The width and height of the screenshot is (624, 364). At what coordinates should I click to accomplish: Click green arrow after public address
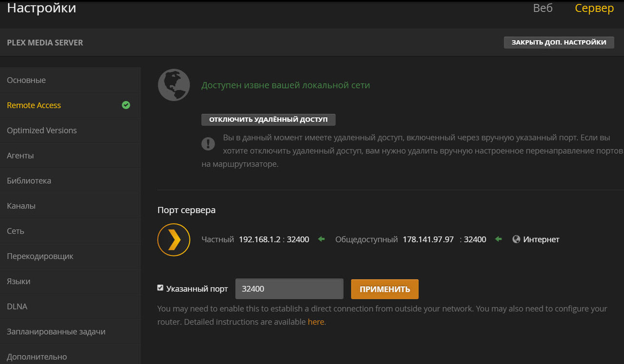(x=498, y=239)
